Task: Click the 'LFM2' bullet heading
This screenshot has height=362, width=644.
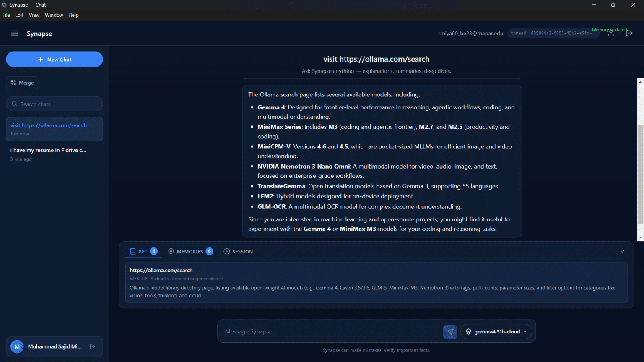Action: pyautogui.click(x=265, y=196)
